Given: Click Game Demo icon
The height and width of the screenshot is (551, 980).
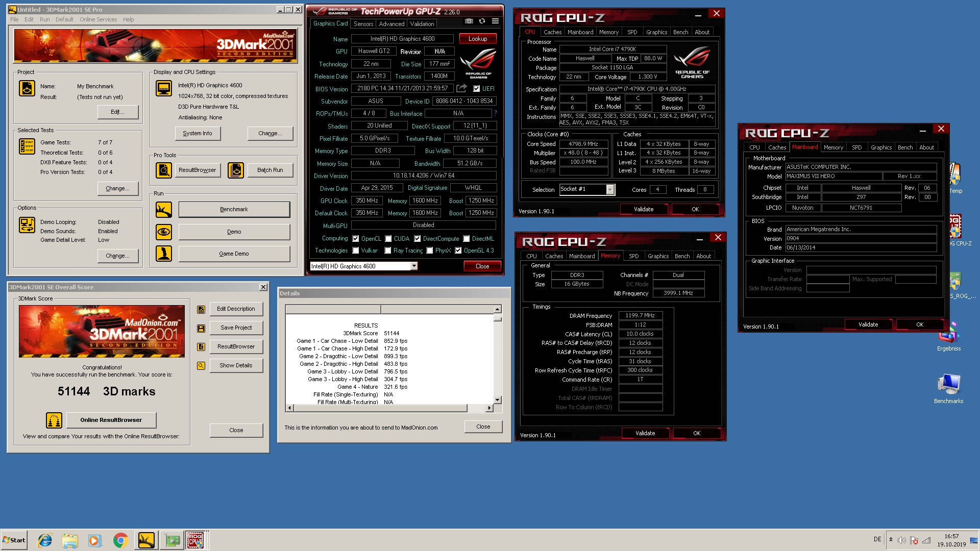Looking at the screenshot, I should 164,254.
